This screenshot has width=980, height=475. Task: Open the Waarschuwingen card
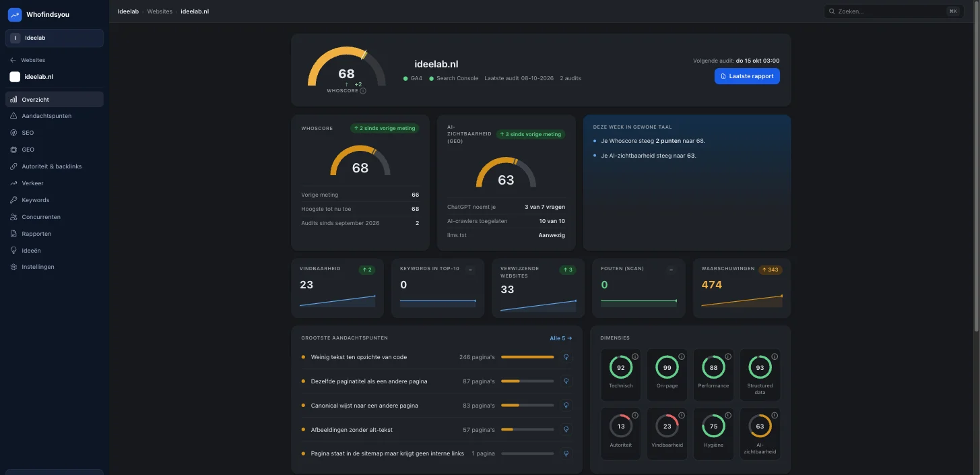(742, 288)
